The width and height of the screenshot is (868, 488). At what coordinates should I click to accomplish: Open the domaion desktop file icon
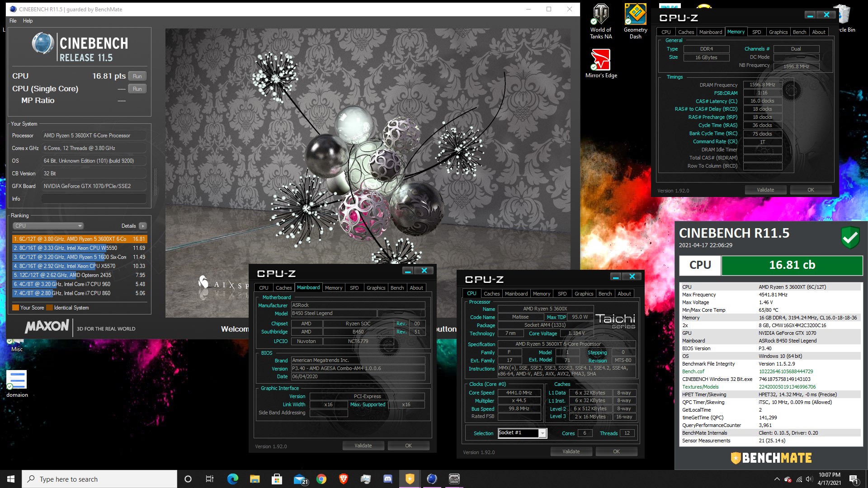coord(17,384)
